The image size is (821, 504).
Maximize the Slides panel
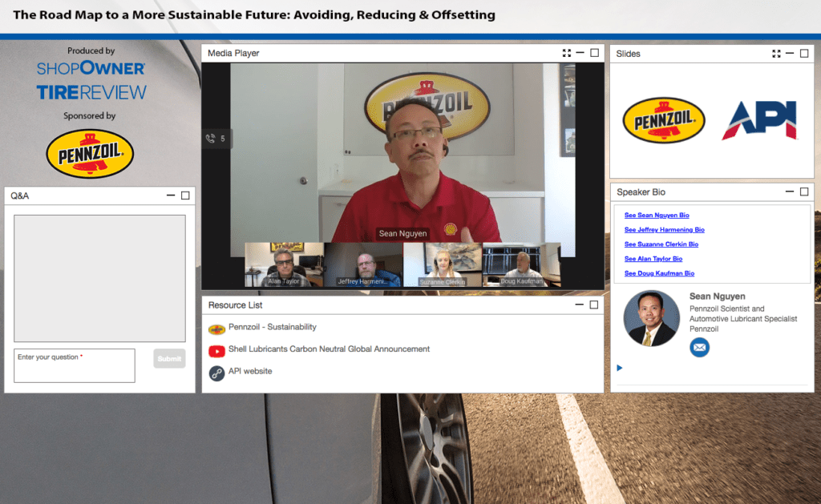coord(804,54)
